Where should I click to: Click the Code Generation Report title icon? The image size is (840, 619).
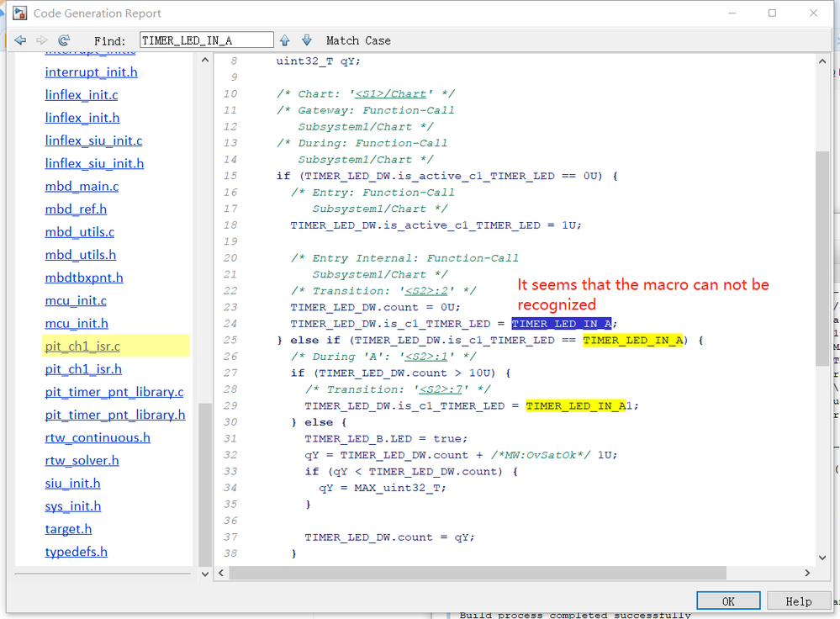(20, 13)
